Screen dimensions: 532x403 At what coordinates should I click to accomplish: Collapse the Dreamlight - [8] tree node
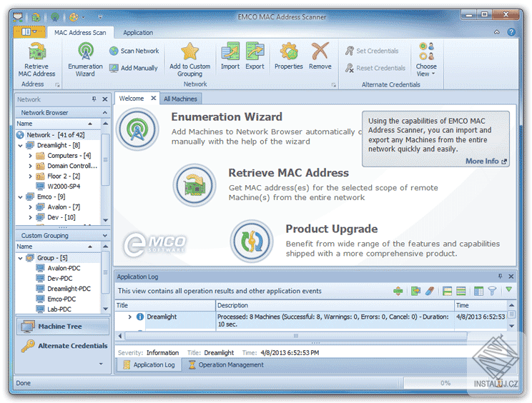pyautogui.click(x=20, y=145)
